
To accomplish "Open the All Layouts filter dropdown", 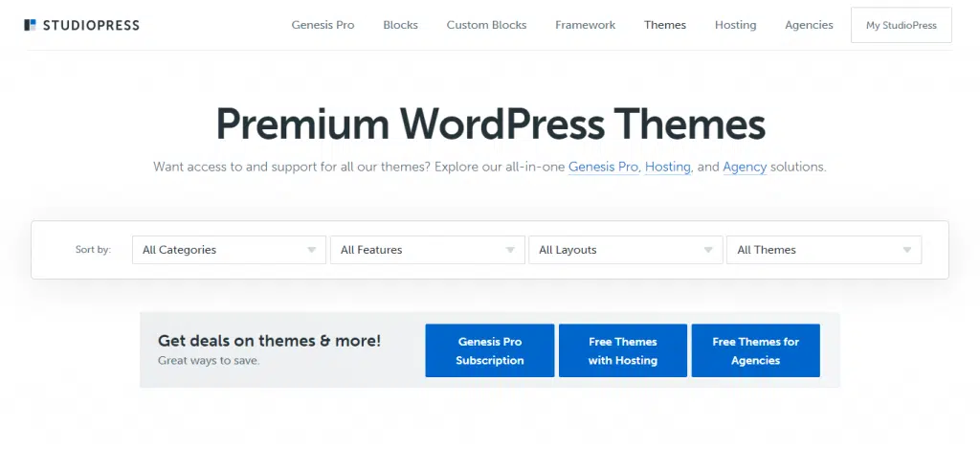I will tap(626, 250).
